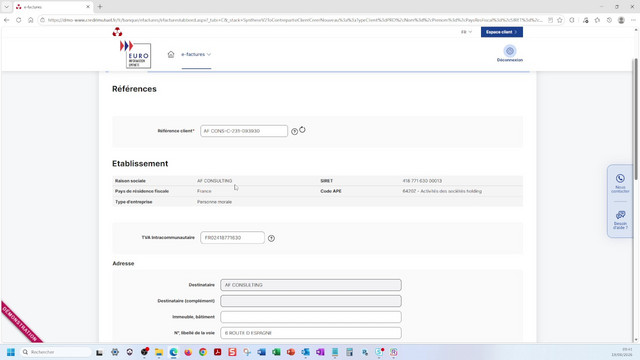
Task: Click the Euro Information logo
Action: coord(136,54)
